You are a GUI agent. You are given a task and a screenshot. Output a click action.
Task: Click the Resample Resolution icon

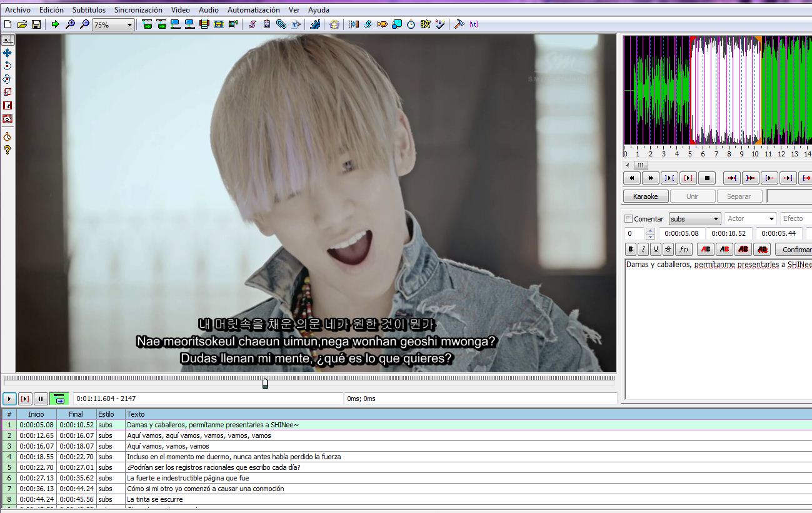(397, 24)
